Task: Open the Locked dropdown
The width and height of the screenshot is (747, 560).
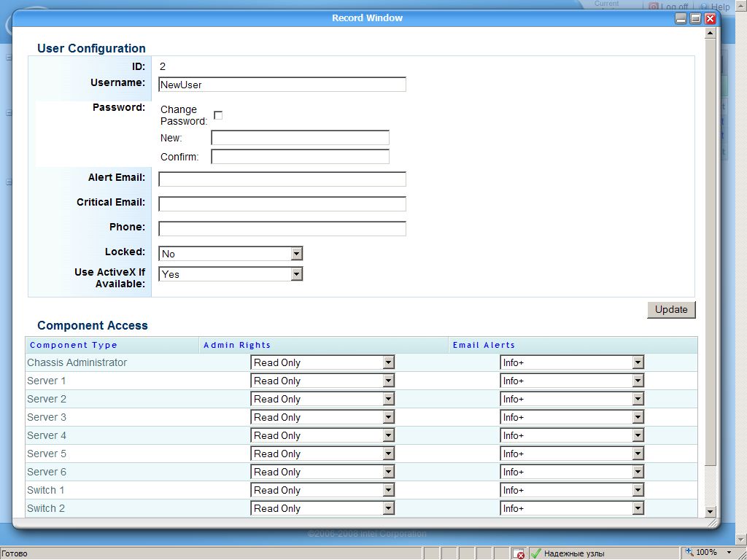Action: tap(296, 254)
